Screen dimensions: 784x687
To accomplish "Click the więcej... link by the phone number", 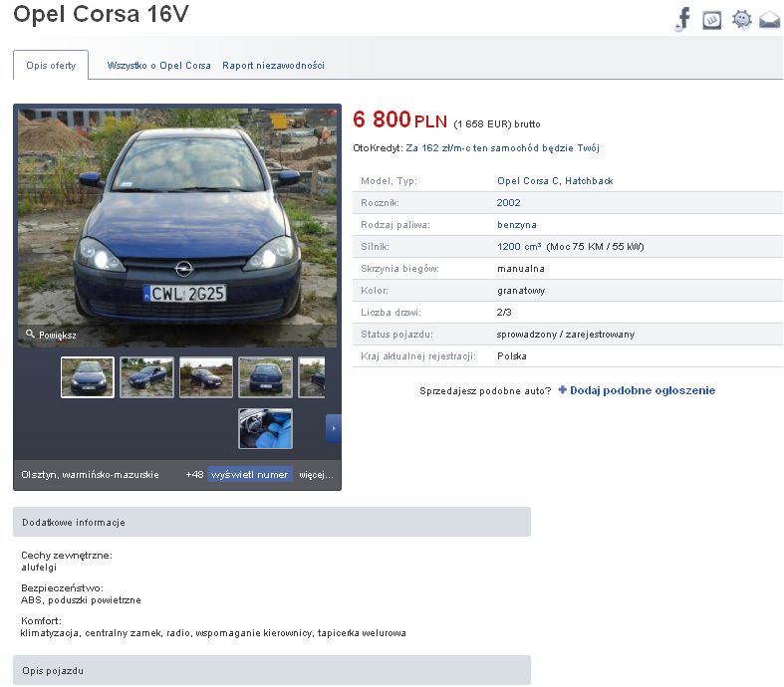I will click(x=316, y=475).
